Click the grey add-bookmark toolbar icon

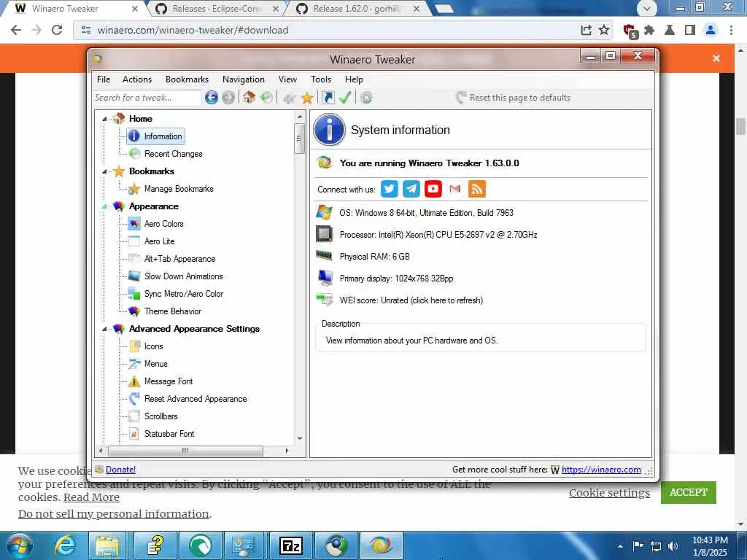point(289,98)
